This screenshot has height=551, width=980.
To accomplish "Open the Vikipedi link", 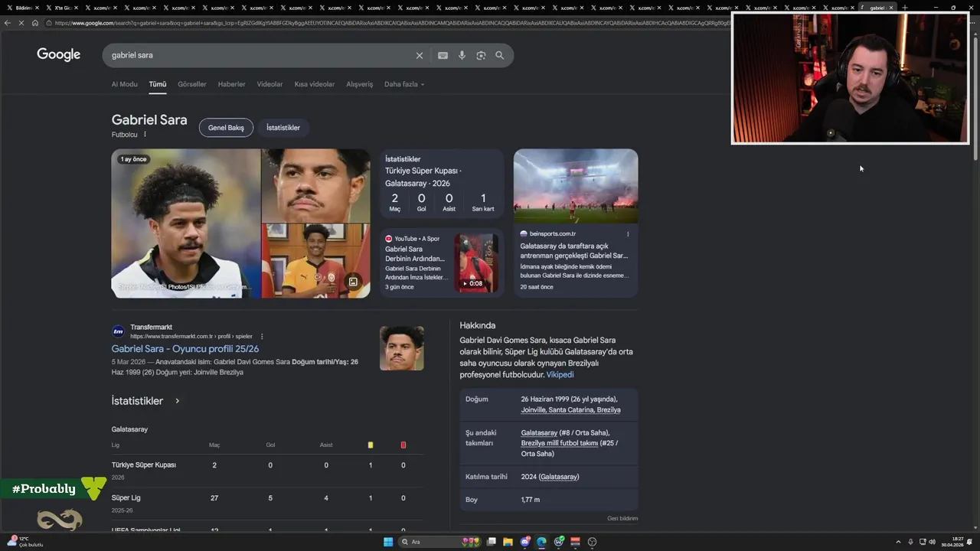I will pos(560,375).
